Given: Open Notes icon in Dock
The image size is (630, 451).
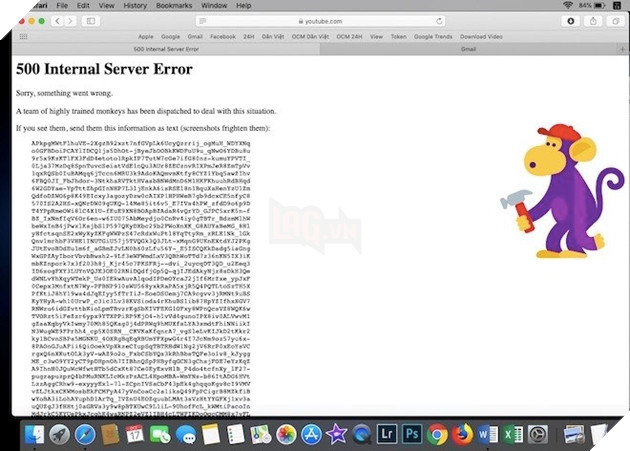Looking at the screenshot, I should tap(211, 435).
